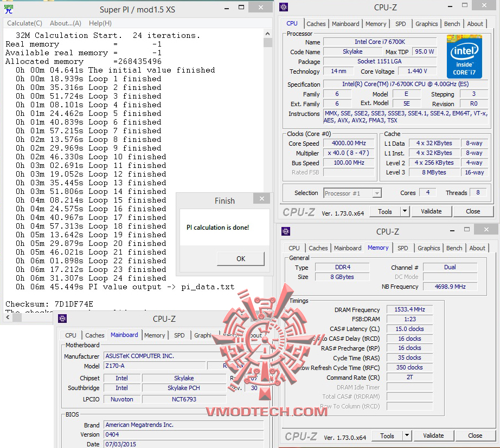This screenshot has height=448, width=500.
Task: Click the NB Frequency 4698.9 MHz value
Action: (x=450, y=287)
